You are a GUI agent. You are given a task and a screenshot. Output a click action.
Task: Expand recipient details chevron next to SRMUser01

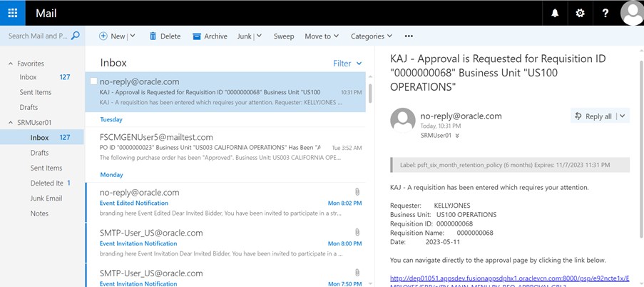point(457,135)
